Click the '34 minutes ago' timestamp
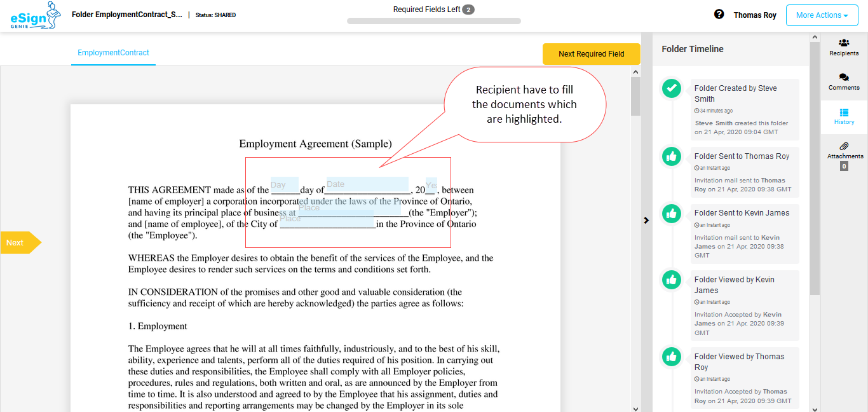This screenshot has width=868, height=412. [714, 111]
